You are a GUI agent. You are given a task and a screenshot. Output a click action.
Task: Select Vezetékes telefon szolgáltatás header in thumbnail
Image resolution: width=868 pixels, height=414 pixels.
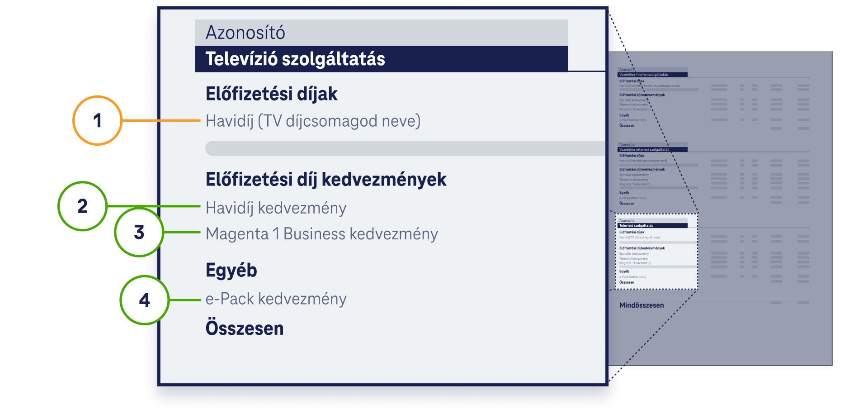pos(643,75)
